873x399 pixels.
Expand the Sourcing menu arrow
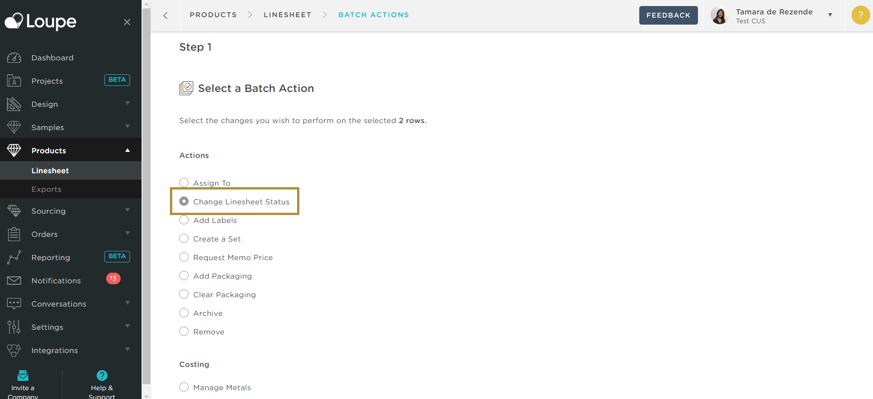(127, 210)
